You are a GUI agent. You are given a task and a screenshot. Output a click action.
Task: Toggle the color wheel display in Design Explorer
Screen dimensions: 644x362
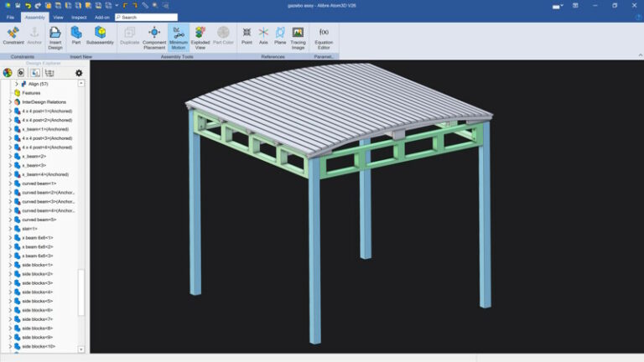click(8, 73)
